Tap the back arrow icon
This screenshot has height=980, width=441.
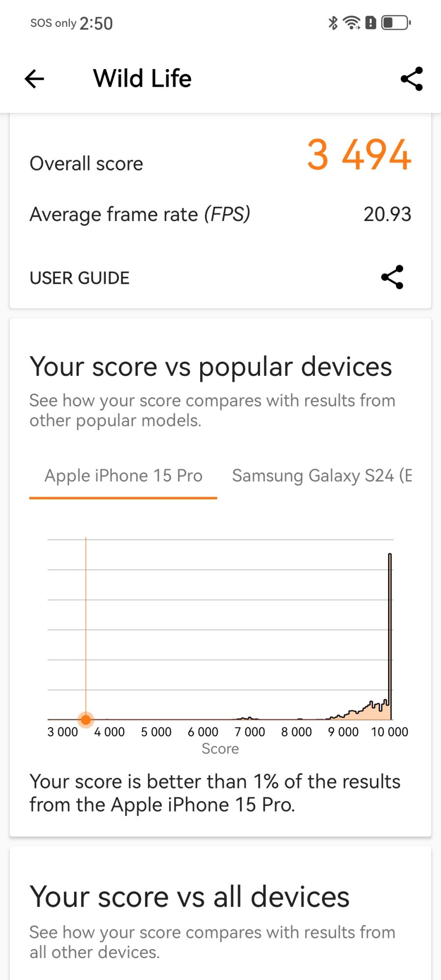(34, 79)
